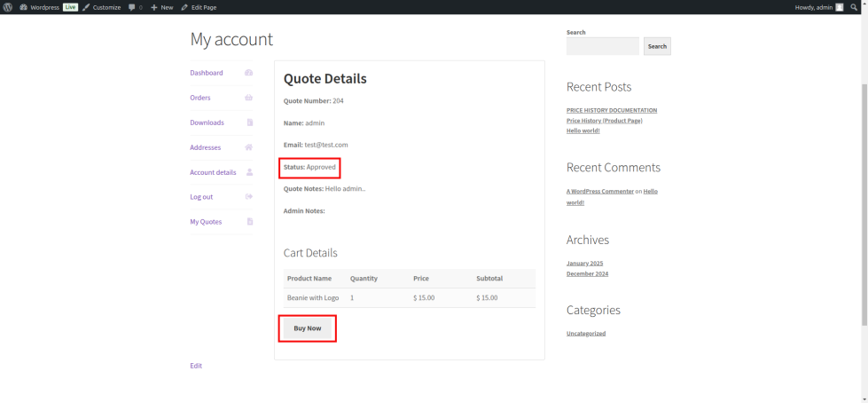
Task: Click the WordPress logo icon
Action: tap(8, 7)
